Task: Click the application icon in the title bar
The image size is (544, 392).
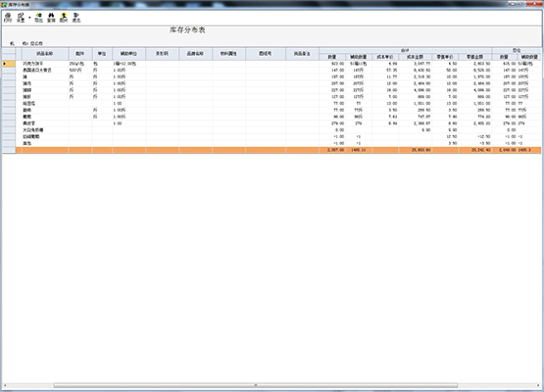Action: [x=4, y=5]
